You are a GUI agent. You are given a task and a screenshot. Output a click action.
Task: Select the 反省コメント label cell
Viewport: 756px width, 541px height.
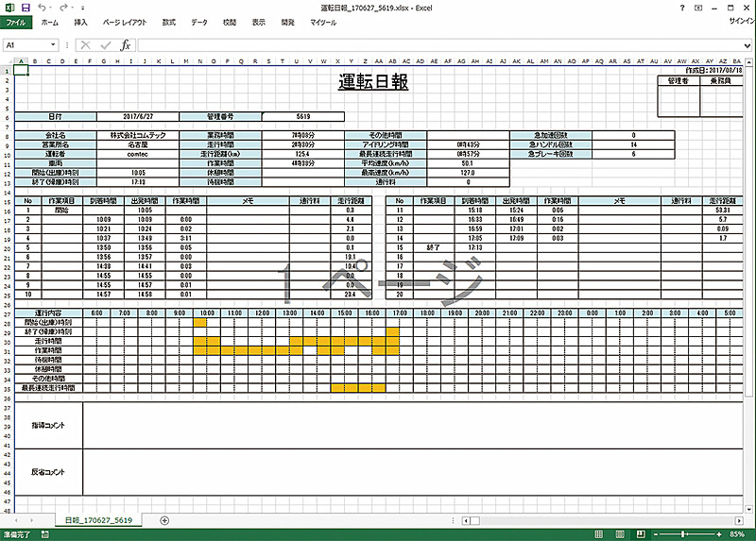click(x=48, y=472)
